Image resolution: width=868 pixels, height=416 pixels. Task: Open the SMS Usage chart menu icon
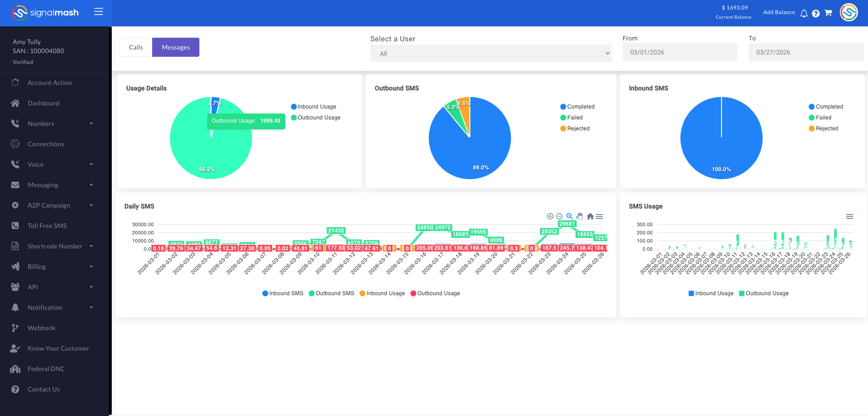pyautogui.click(x=849, y=217)
